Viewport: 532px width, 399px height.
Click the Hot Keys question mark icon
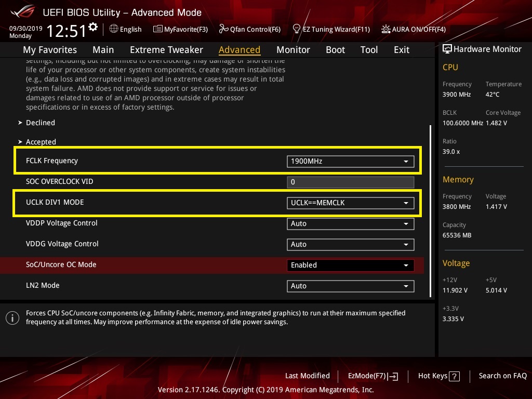coord(454,376)
